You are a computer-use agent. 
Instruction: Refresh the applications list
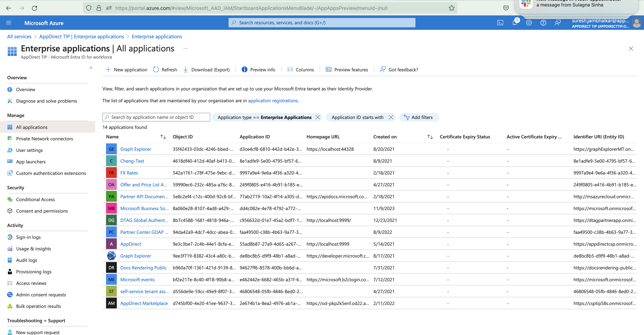tap(165, 70)
